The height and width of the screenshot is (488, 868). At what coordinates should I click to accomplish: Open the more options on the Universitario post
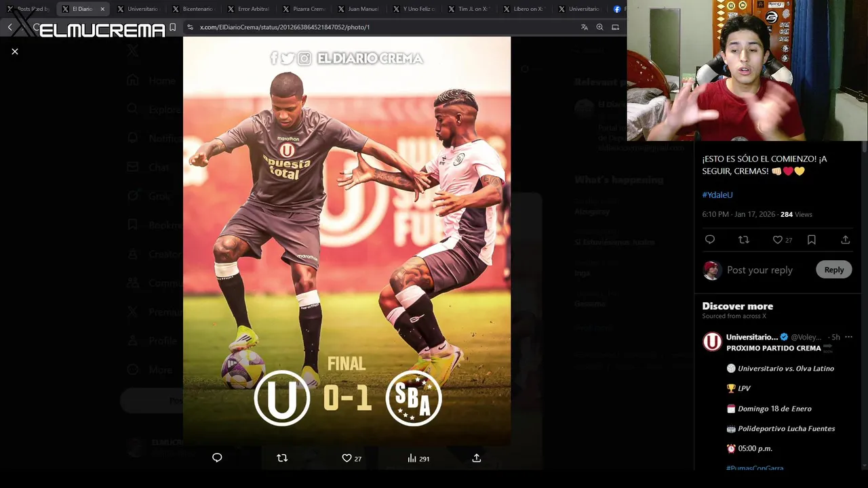pos(848,337)
